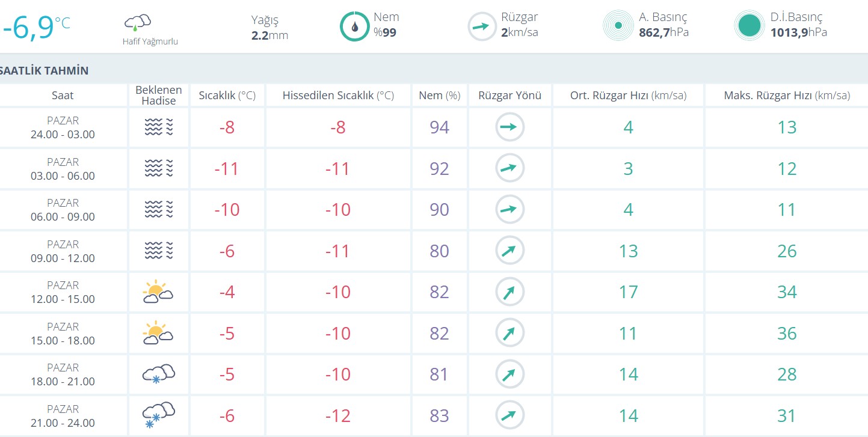
Task: Click the humidity droplet icon beside Nem %99
Action: [355, 26]
